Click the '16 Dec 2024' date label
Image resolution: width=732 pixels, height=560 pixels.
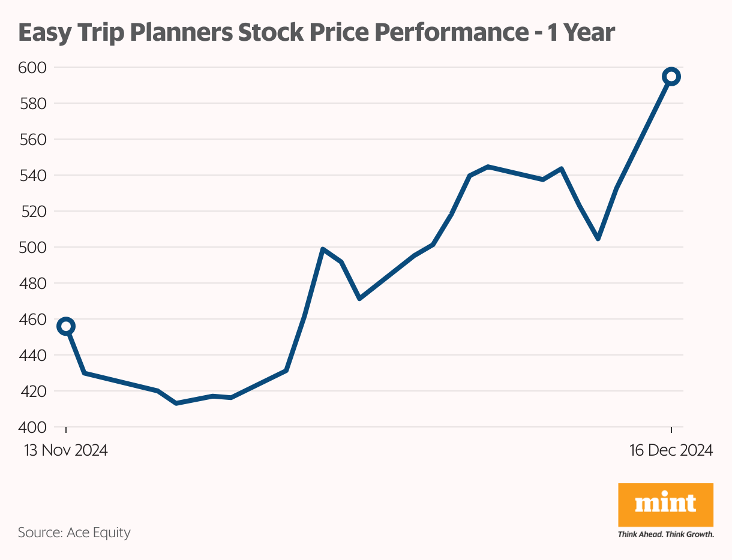point(671,450)
